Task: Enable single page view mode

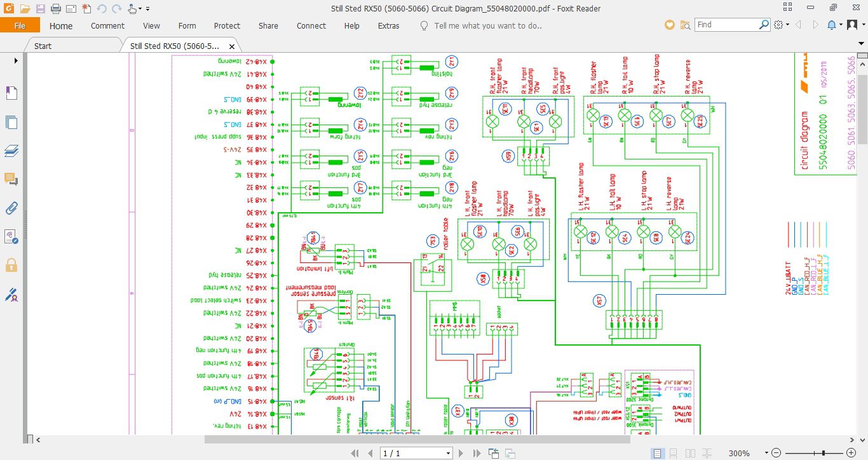Action: [658, 453]
